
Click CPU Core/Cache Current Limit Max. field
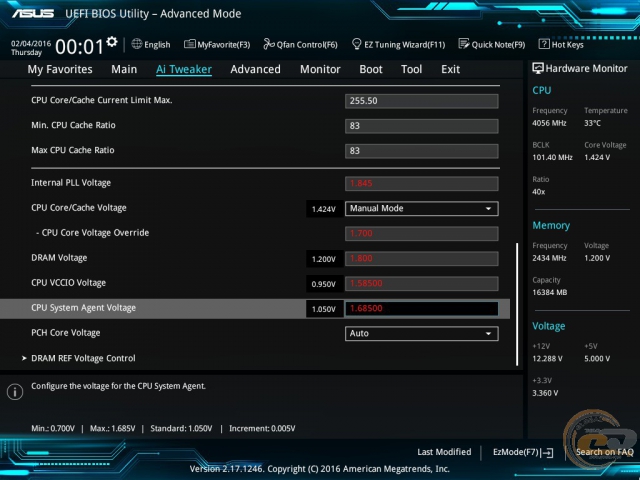pyautogui.click(x=422, y=101)
